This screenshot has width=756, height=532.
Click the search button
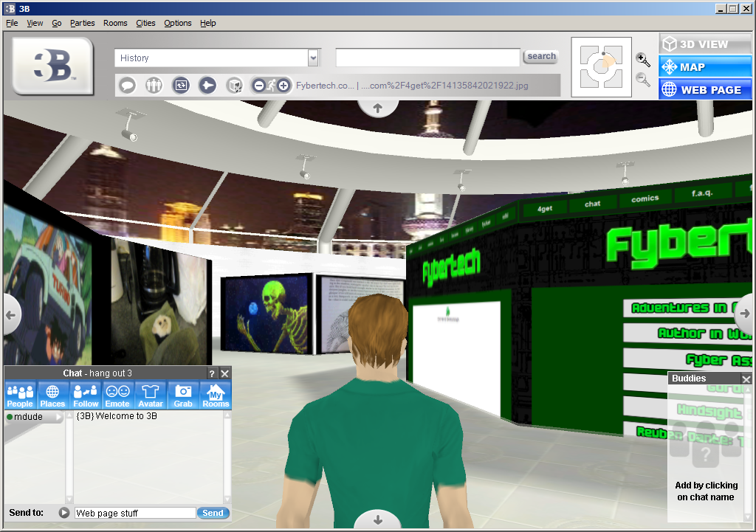[541, 56]
